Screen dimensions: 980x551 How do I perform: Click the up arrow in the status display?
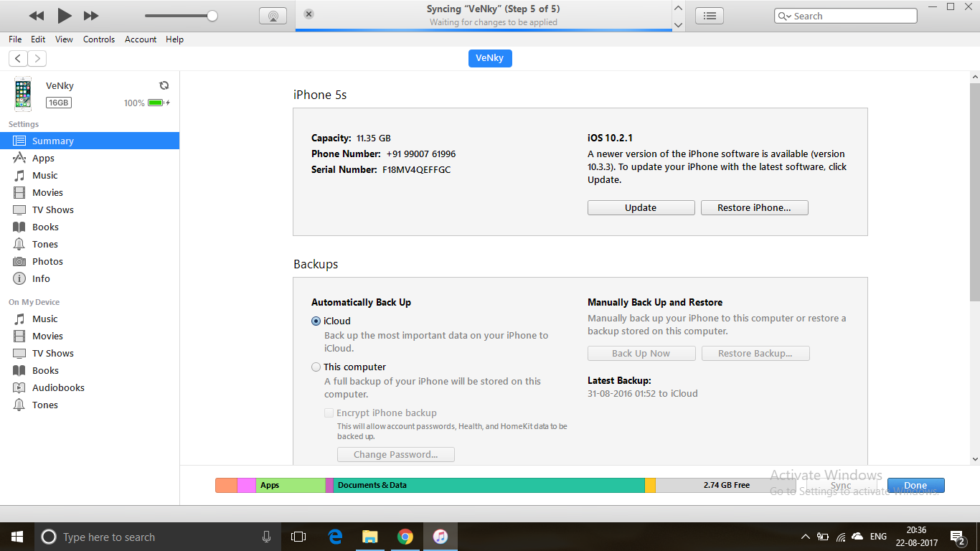click(679, 8)
